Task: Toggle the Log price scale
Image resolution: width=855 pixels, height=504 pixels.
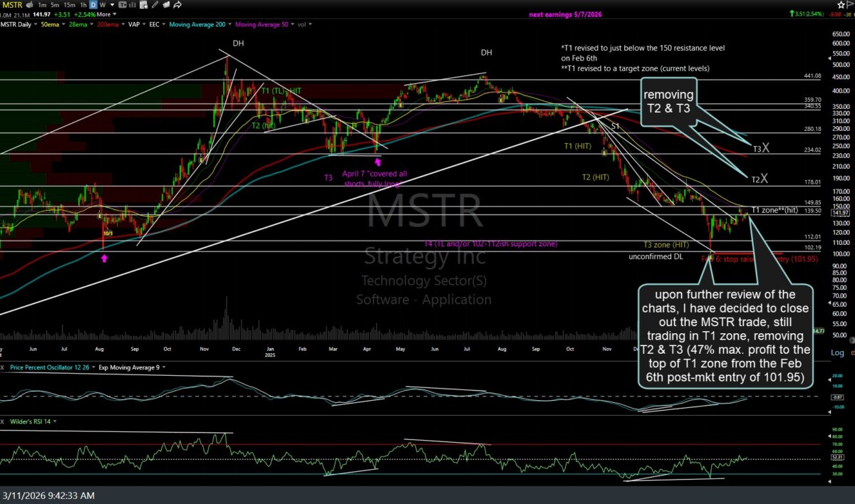Action: click(x=836, y=353)
